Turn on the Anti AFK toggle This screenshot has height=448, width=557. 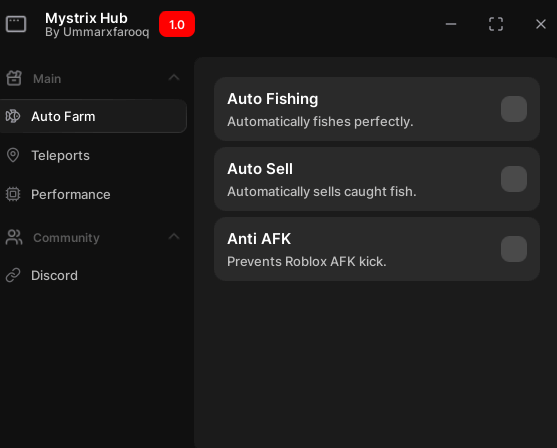[514, 249]
